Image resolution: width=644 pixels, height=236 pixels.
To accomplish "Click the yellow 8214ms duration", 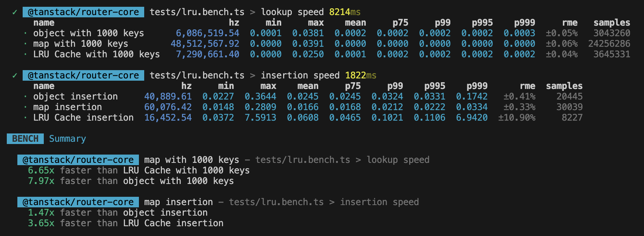I will [345, 12].
